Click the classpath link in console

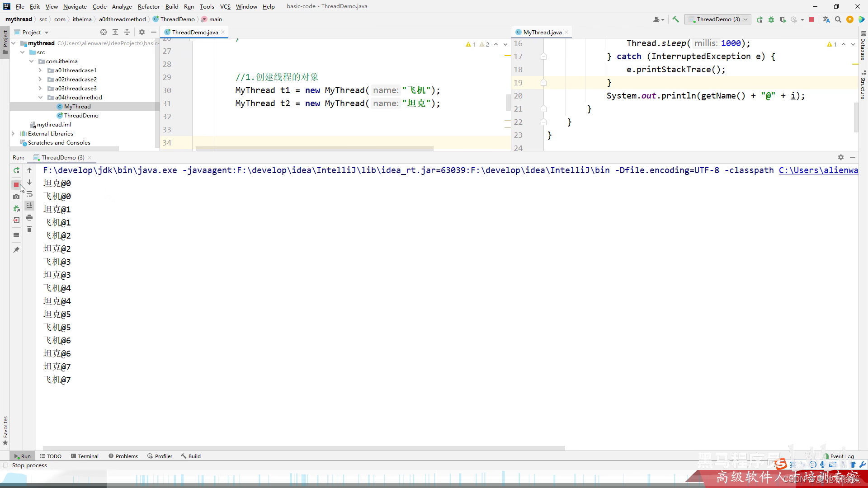(x=818, y=170)
